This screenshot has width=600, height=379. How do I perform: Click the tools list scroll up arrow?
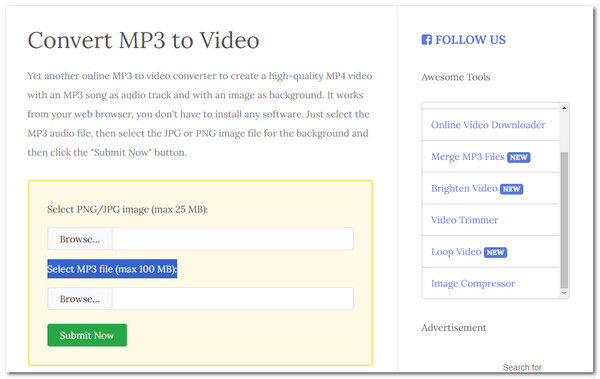pyautogui.click(x=564, y=108)
